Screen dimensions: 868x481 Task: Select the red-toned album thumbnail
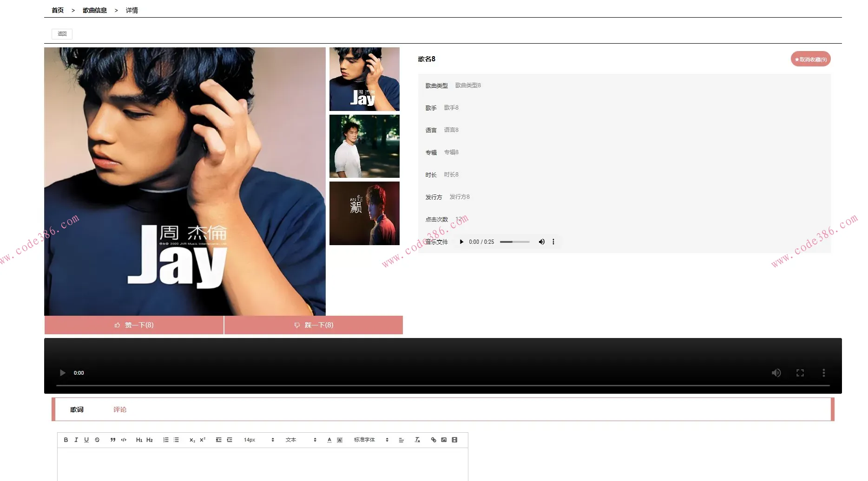[364, 213]
